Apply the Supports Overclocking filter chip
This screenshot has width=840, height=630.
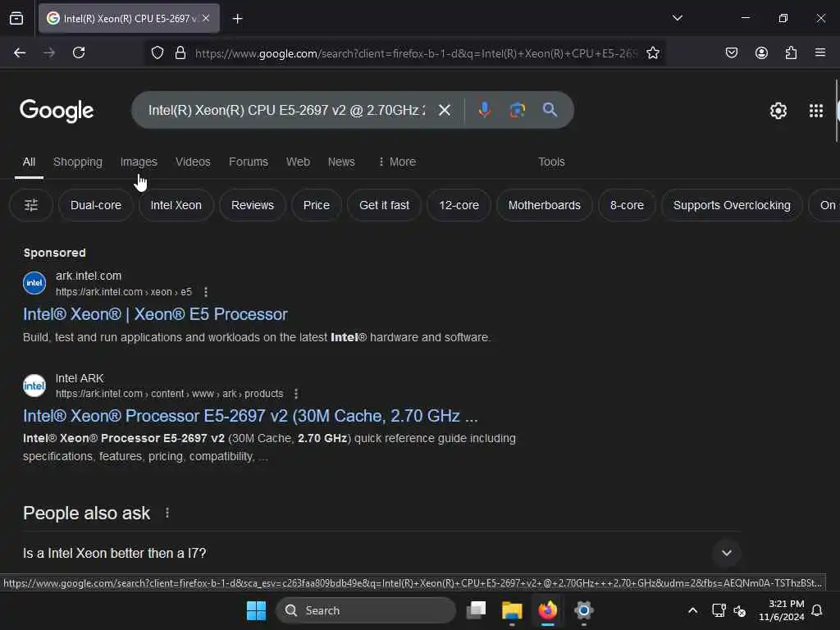(732, 205)
